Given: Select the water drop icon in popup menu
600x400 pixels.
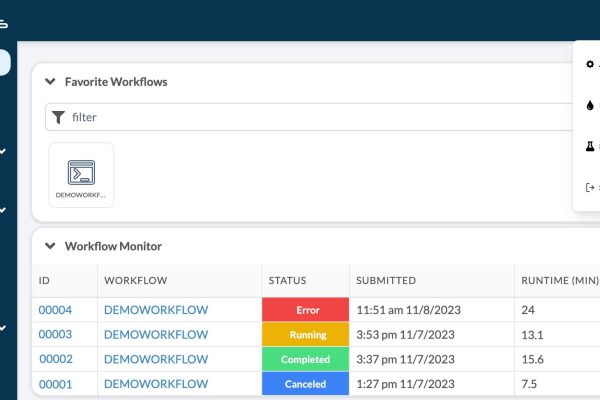Looking at the screenshot, I should 590,105.
